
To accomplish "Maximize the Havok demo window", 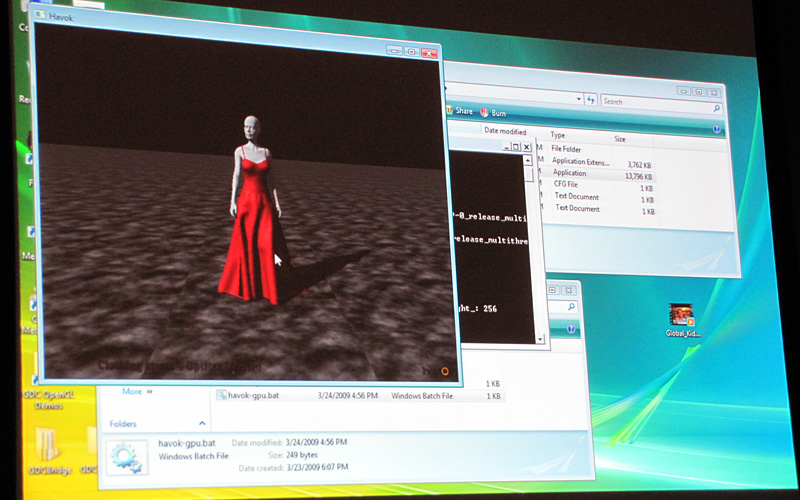I will pyautogui.click(x=411, y=52).
